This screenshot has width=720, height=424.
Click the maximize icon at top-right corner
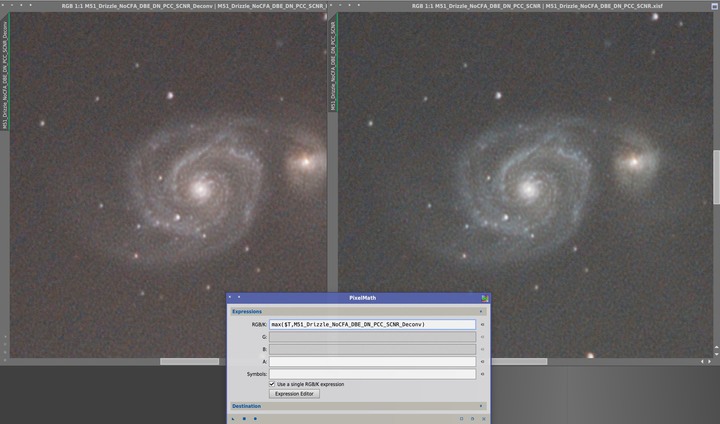714,6
